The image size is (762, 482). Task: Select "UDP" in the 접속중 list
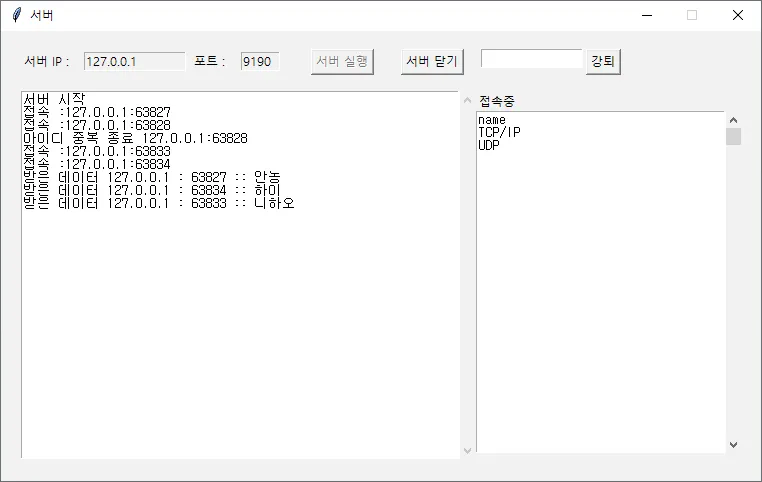[488, 145]
